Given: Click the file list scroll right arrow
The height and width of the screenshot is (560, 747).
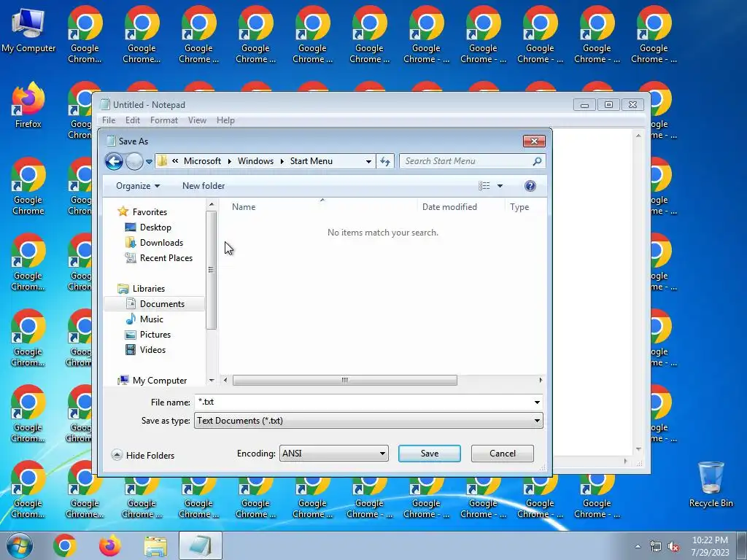Looking at the screenshot, I should click(541, 380).
